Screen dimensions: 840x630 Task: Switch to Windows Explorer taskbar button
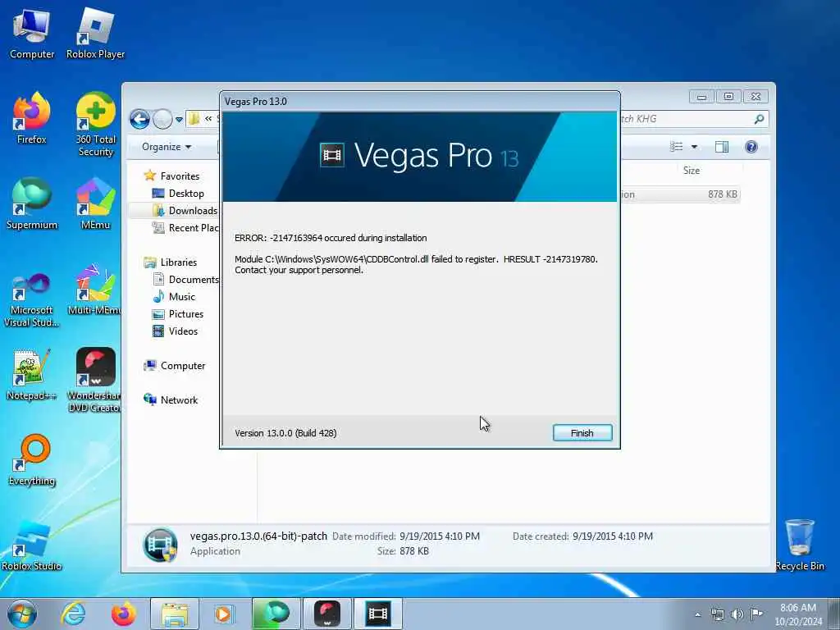[x=175, y=614]
